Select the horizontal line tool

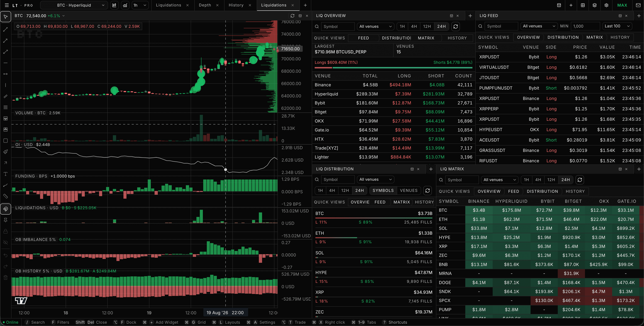point(6,63)
